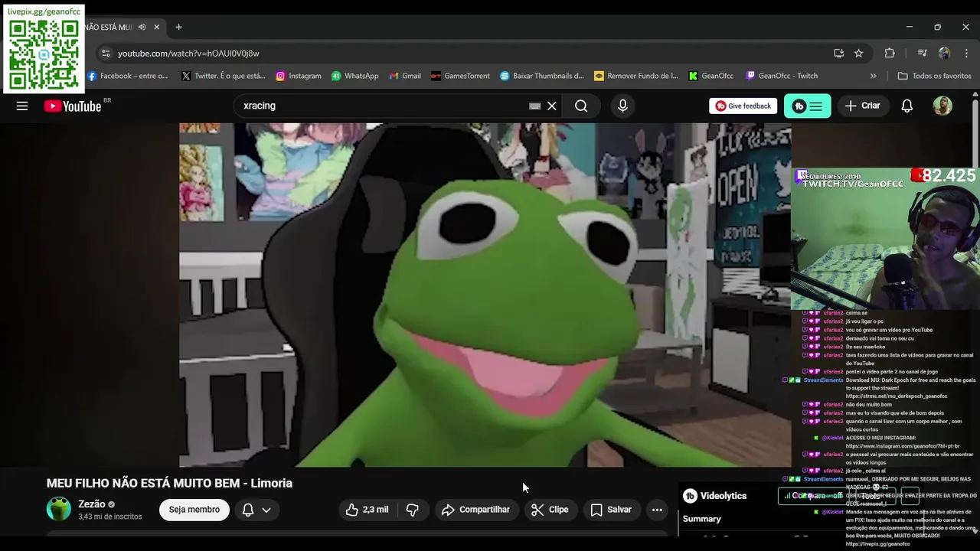Open Chrome profile avatar

944,54
